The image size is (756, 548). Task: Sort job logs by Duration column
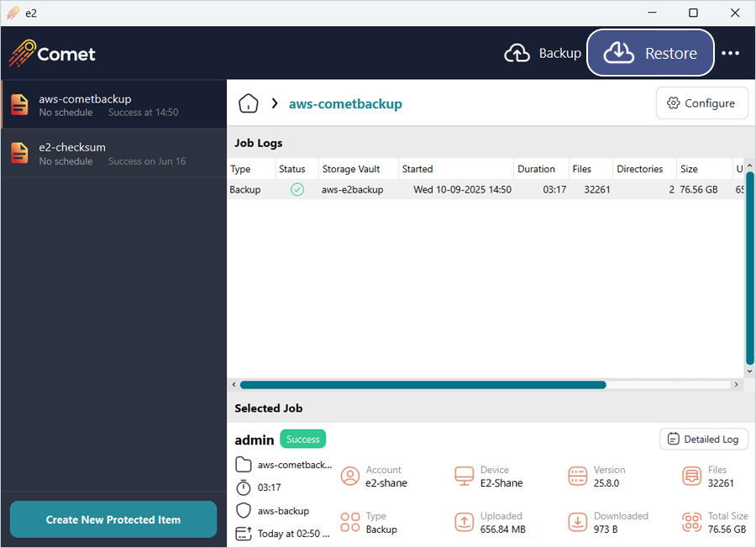point(542,169)
